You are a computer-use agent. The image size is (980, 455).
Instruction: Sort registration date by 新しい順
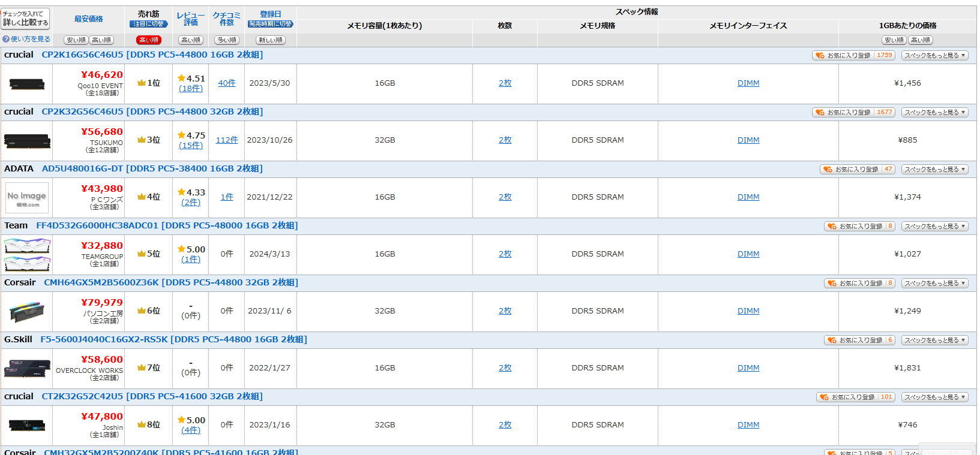click(x=271, y=40)
